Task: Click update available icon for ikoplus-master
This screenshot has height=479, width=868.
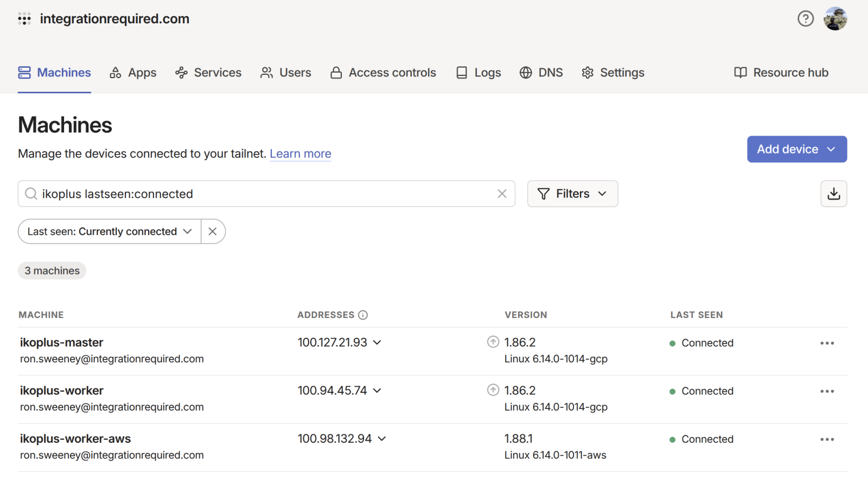Action: click(493, 342)
